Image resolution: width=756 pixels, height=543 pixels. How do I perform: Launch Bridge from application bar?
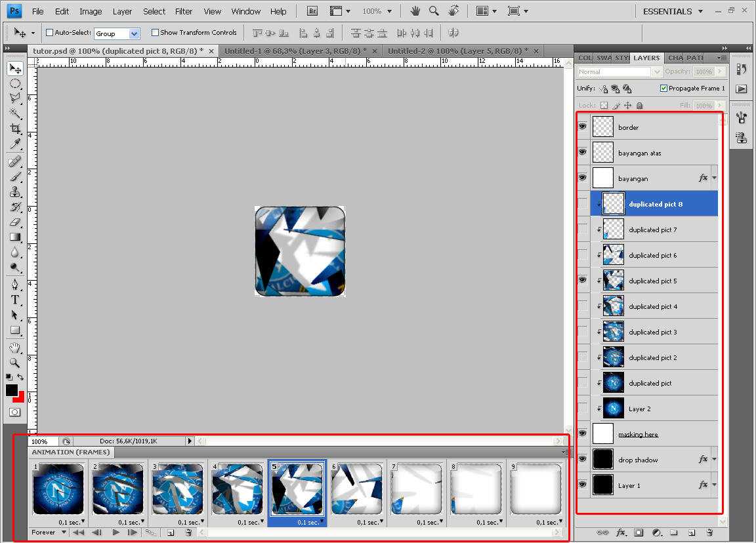click(x=312, y=11)
